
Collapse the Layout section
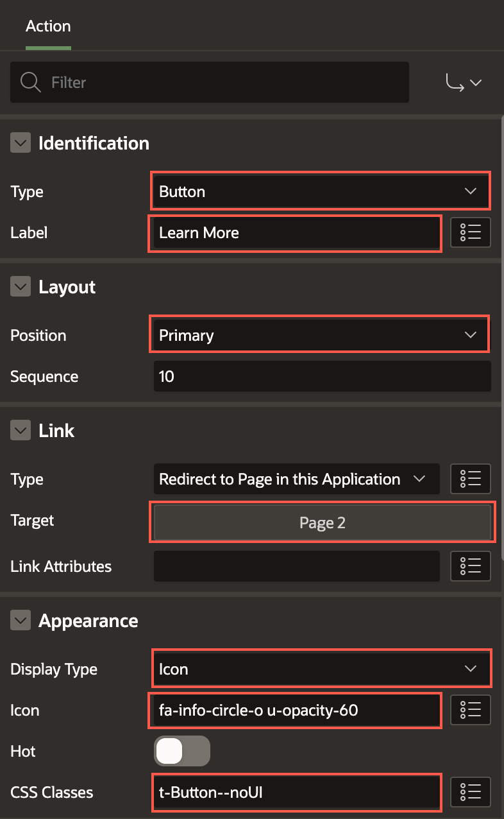point(21,287)
